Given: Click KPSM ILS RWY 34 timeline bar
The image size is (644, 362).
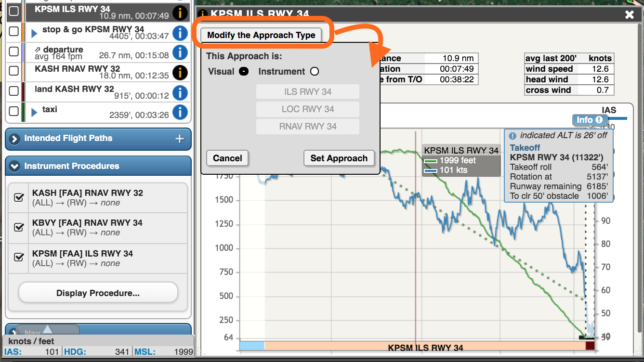Looking at the screenshot, I should pyautogui.click(x=425, y=346).
